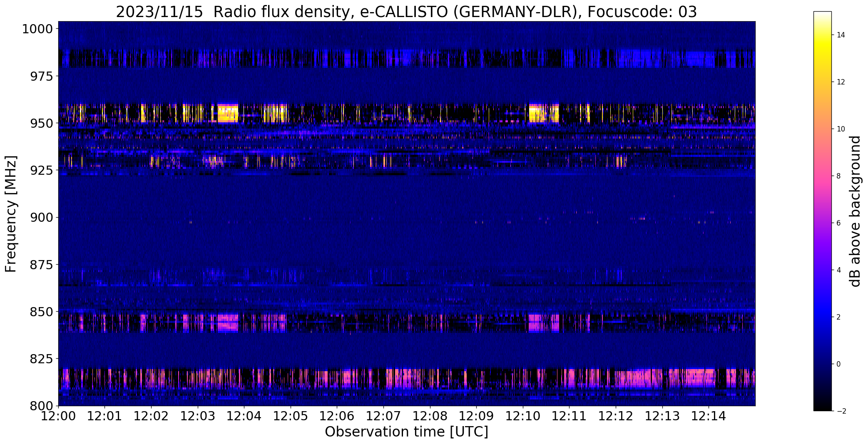This screenshot has width=868, height=444.
Task: Click the colorbar tick value 8
Action: tap(839, 176)
